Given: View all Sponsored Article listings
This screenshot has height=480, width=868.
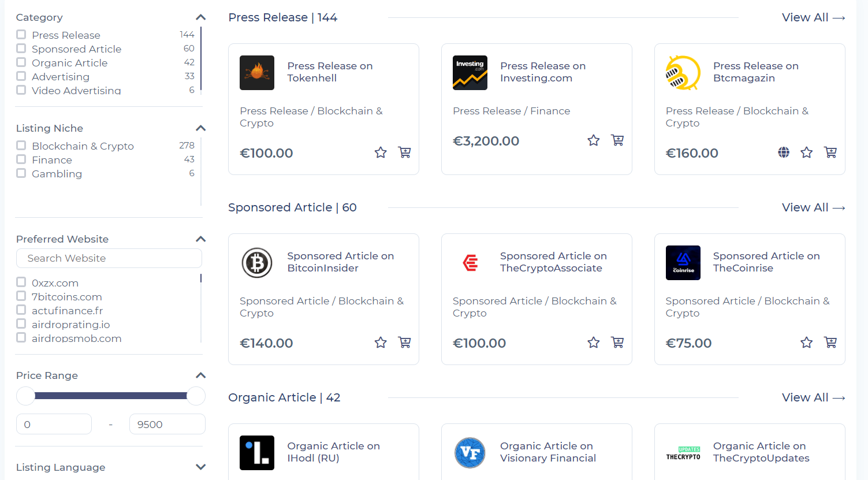Looking at the screenshot, I should click(x=813, y=207).
